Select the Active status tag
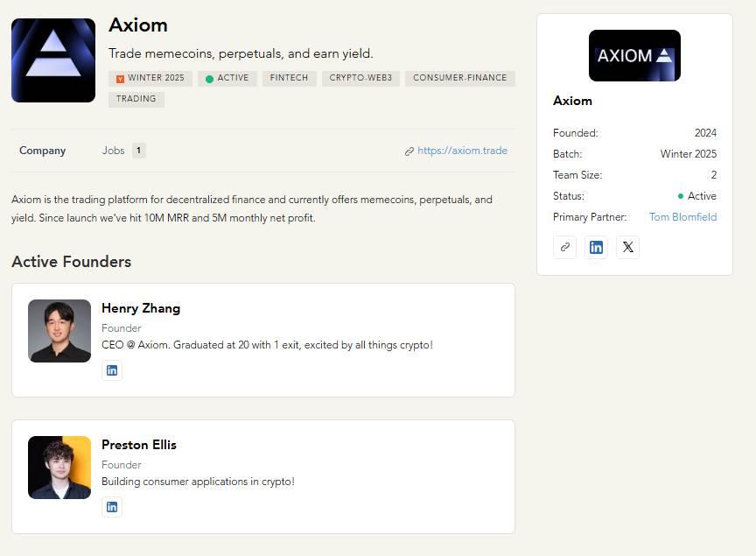 [x=227, y=78]
